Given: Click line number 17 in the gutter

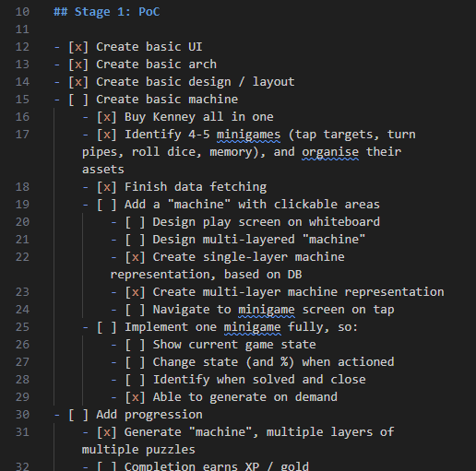Looking at the screenshot, I should point(22,135).
